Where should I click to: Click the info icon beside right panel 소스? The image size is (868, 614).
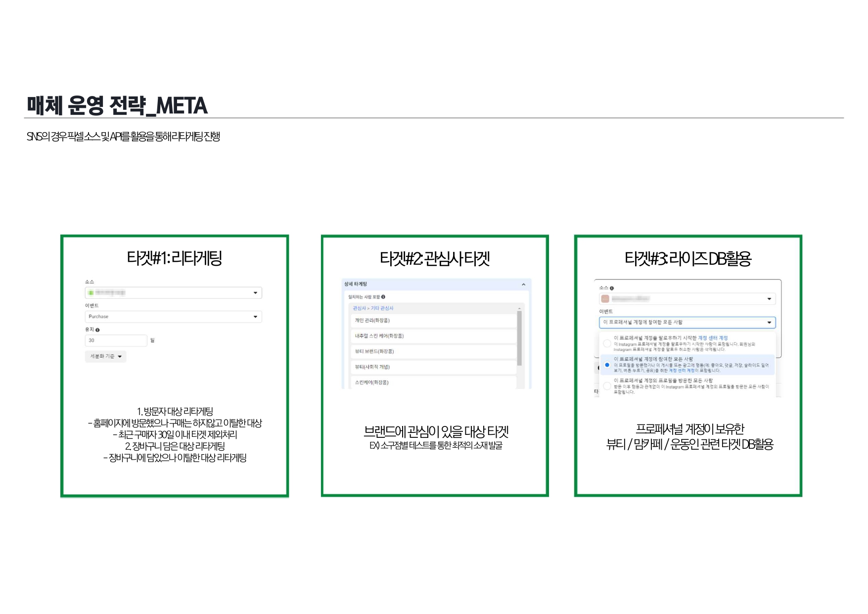coord(612,288)
